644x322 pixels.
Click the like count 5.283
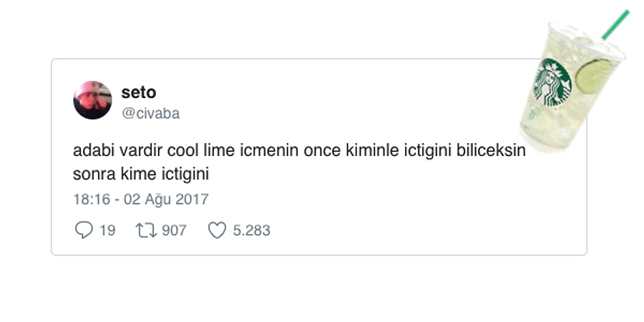(x=251, y=230)
